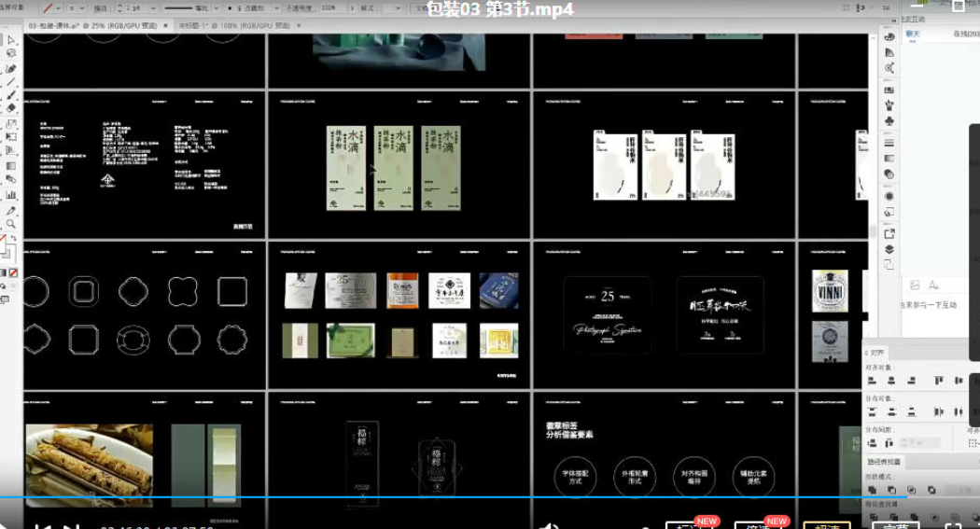Click vertical align top icon
The height and width of the screenshot is (529, 980).
click(x=939, y=381)
